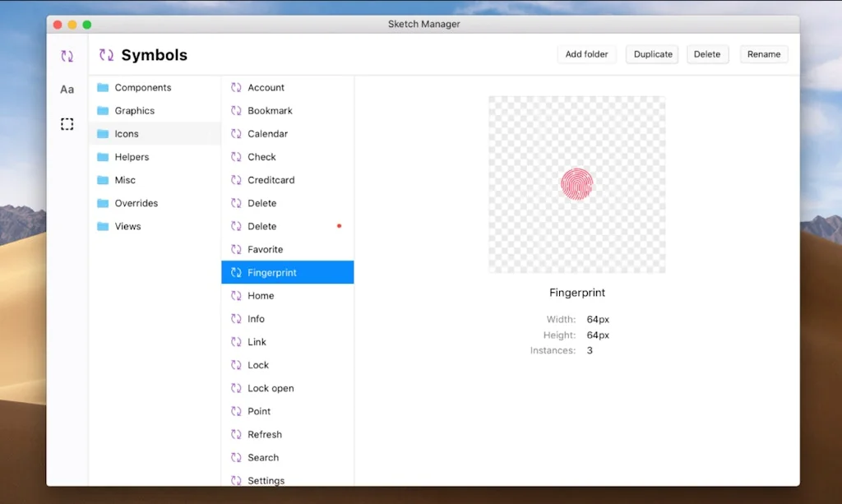Screen dimensions: 842x504
Task: Select the Bookmark symbol
Action: (x=268, y=110)
